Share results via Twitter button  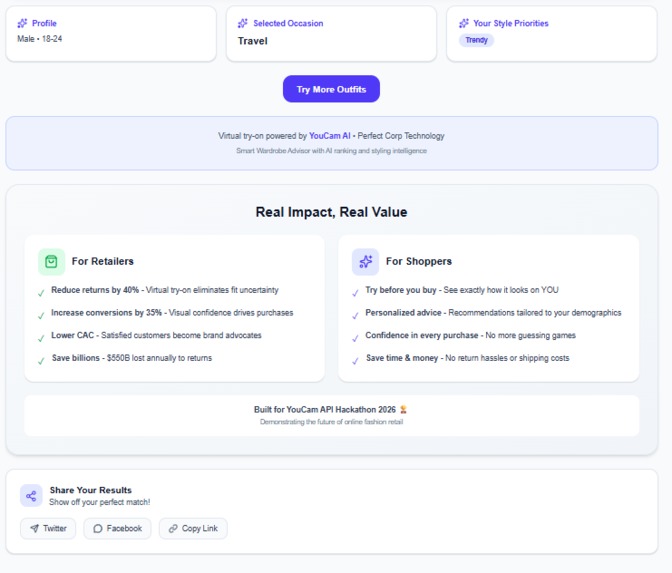(x=48, y=528)
